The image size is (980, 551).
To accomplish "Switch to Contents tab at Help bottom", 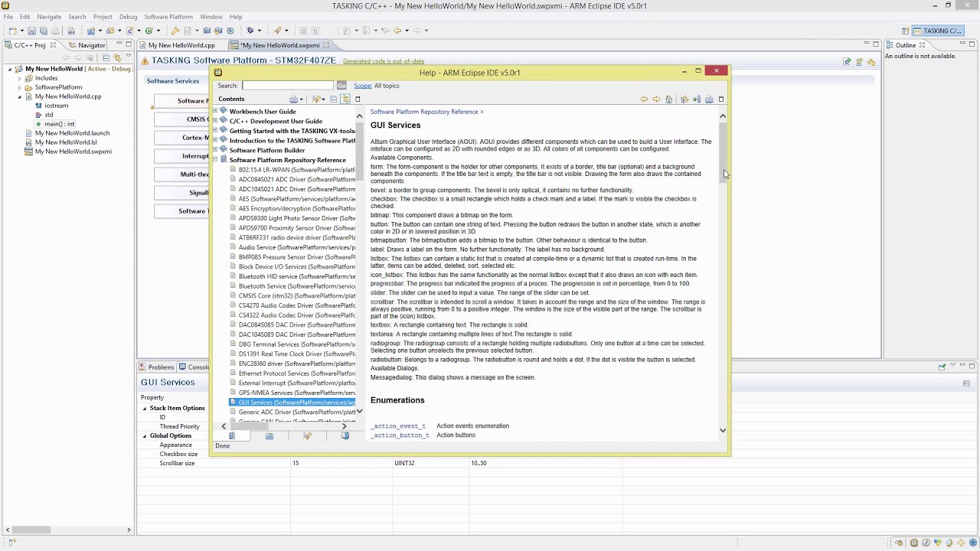I will (232, 436).
